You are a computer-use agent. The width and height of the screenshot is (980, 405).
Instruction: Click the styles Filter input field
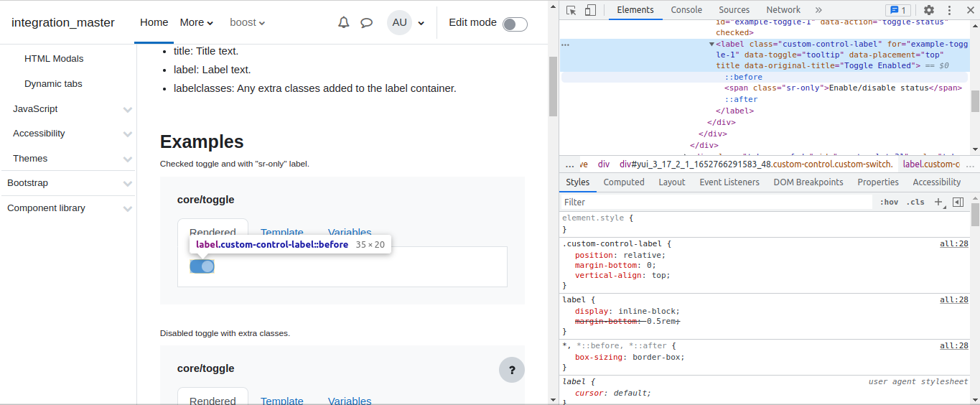point(717,202)
